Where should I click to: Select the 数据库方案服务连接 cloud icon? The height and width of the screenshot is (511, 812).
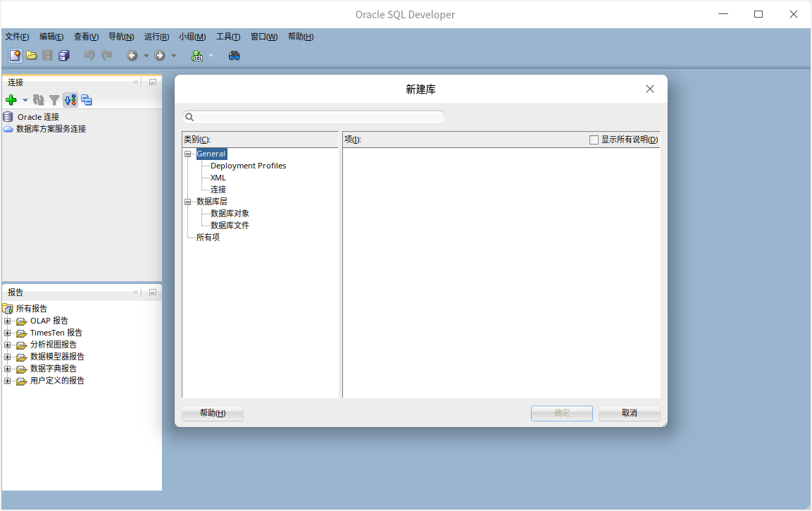(8, 129)
